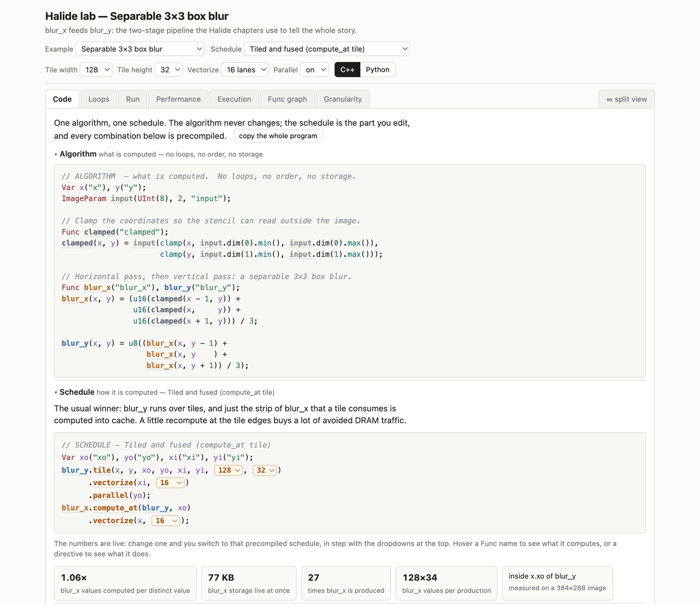Open the inline 128 selector in blur_y.tile
700x605 pixels.
(x=229, y=470)
